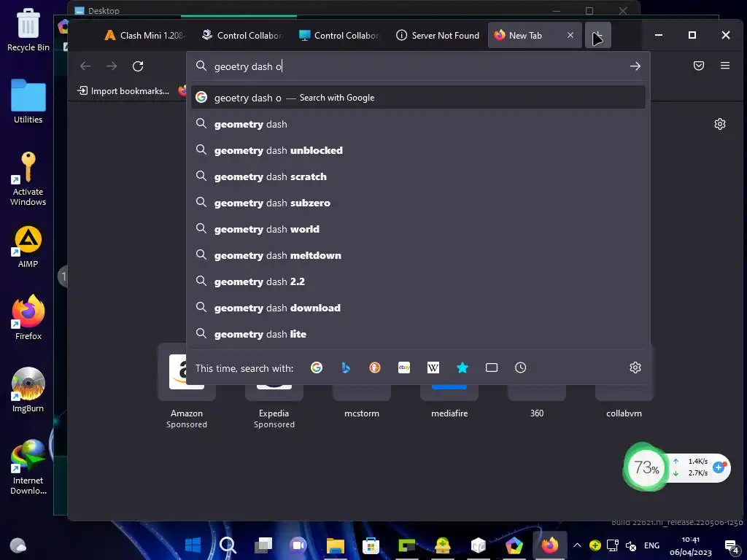Select 'geoetry dash o — Search with Google'

point(418,98)
